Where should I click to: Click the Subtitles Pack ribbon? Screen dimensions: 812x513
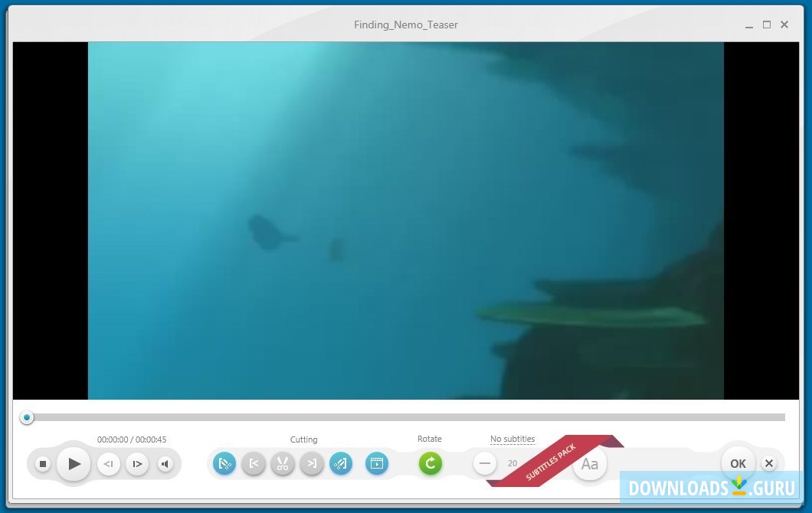[554, 459]
